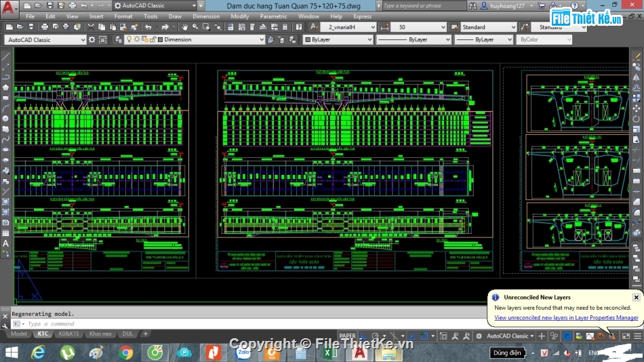This screenshot has width=644, height=362.
Task: Toggle layer lock icon for Dimension
Action: (x=153, y=39)
